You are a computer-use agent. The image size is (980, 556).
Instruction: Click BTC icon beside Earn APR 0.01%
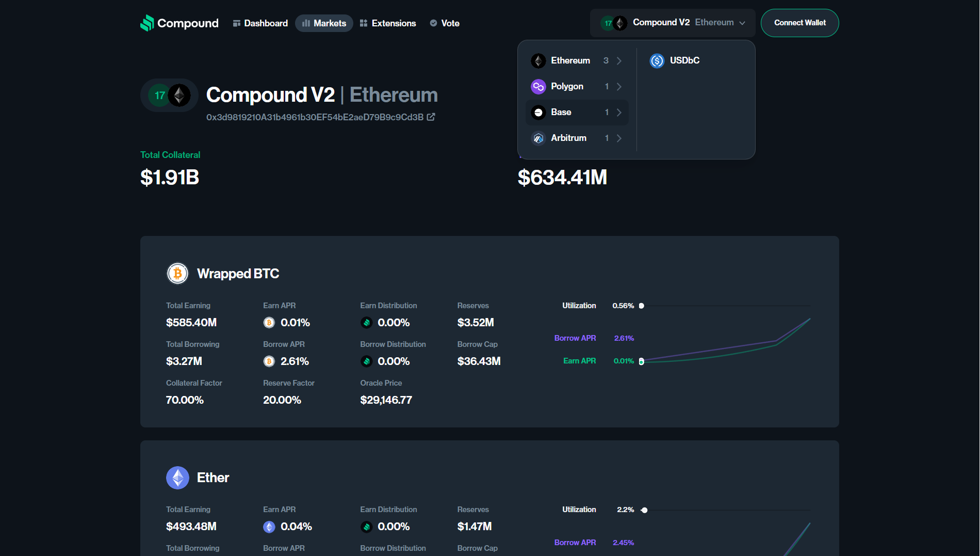[269, 323]
